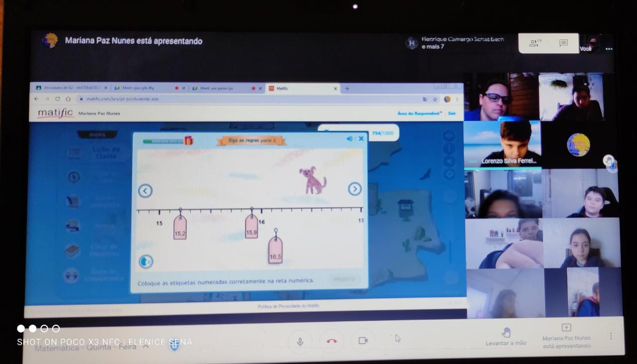Mute the microphone in the Meet toolbar

click(x=300, y=341)
